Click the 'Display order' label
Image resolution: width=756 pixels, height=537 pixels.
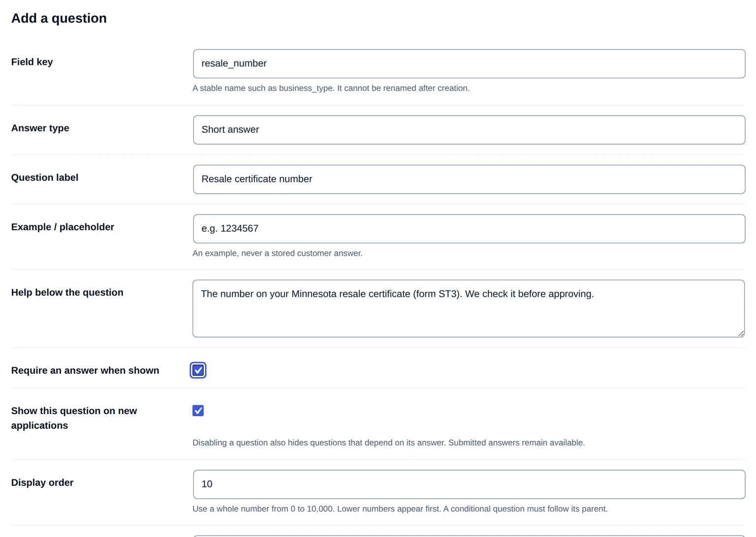tap(42, 483)
